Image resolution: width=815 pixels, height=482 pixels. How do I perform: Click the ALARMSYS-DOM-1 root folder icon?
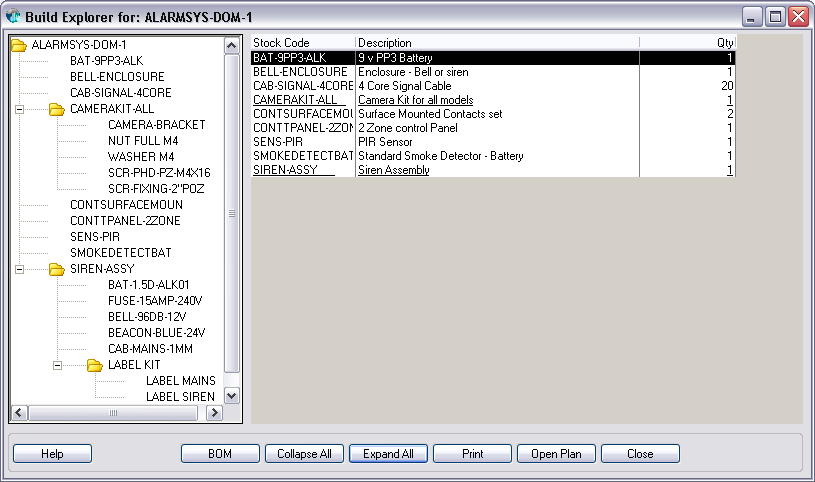[x=19, y=45]
